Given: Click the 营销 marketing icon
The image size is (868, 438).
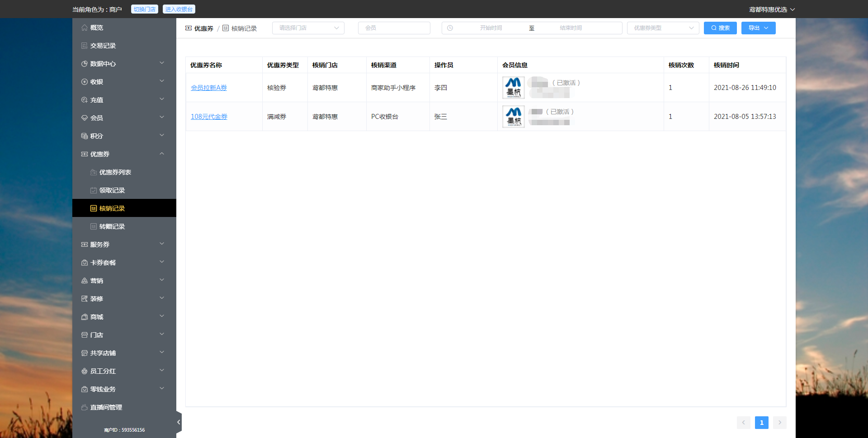Looking at the screenshot, I should pos(85,281).
